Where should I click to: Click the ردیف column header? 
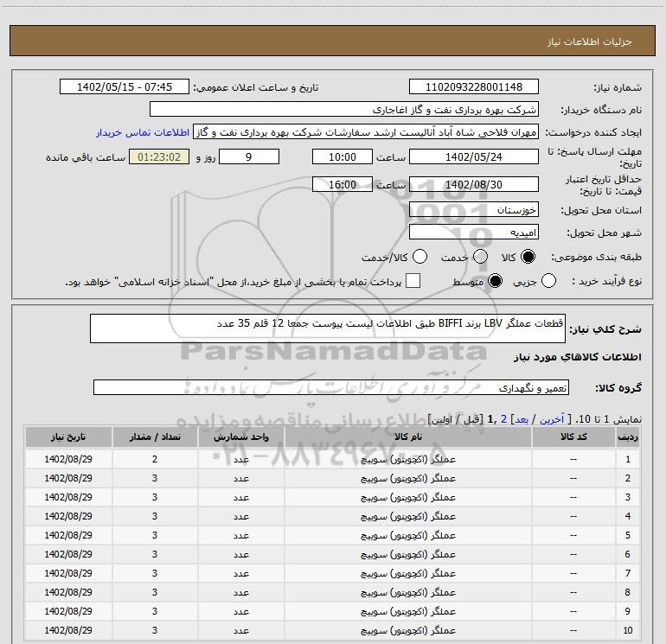pos(628,437)
